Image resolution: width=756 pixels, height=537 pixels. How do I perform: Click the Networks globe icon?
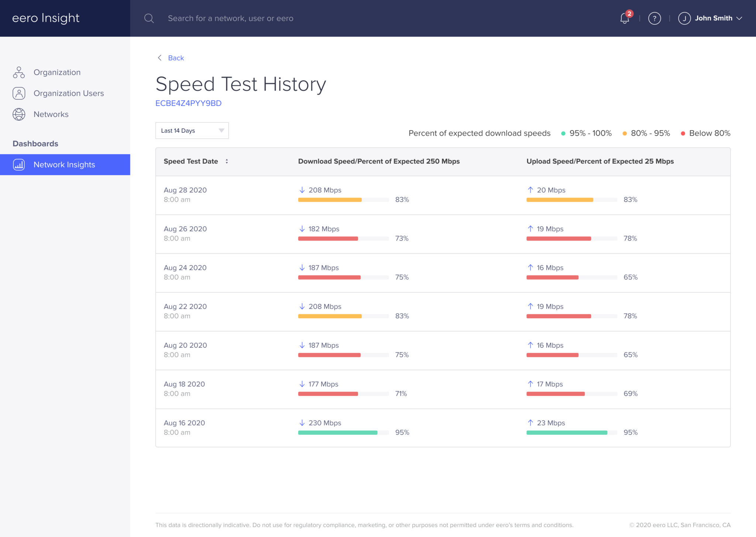tap(19, 114)
